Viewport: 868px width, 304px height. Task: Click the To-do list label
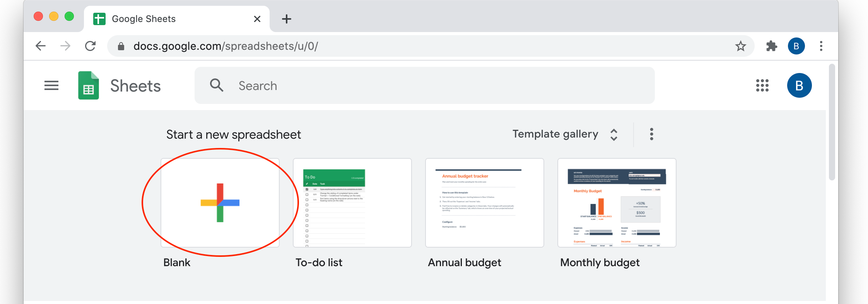(x=319, y=263)
